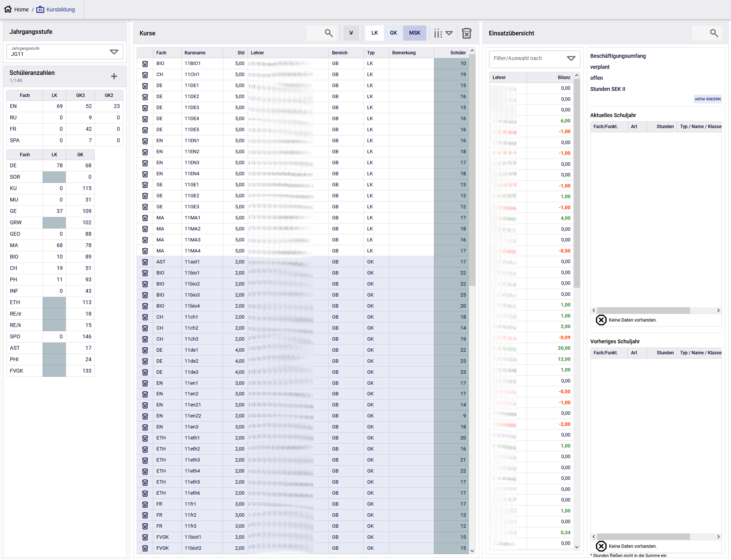Click the strikethrough ¥ button in the Kurse toolbar
This screenshot has height=560, width=731.
tap(351, 33)
